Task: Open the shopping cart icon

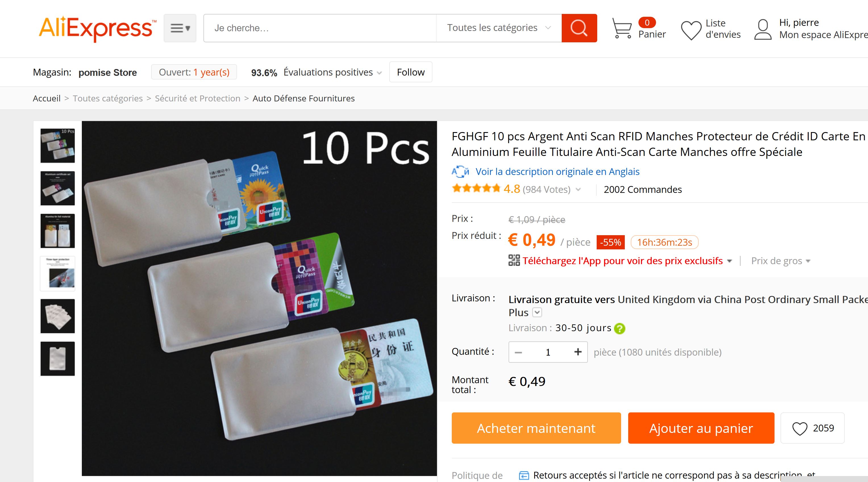Action: [x=622, y=28]
